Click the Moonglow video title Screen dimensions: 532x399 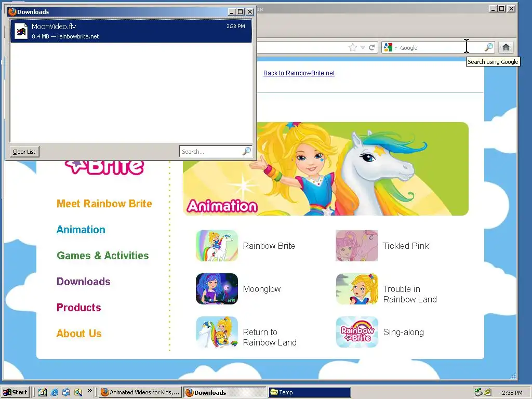click(x=262, y=289)
